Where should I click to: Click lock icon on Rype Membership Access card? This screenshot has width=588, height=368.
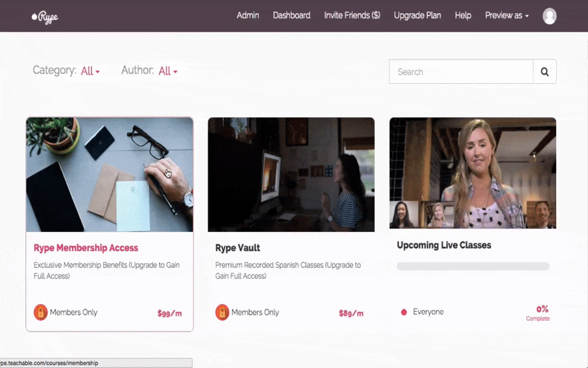(41, 312)
